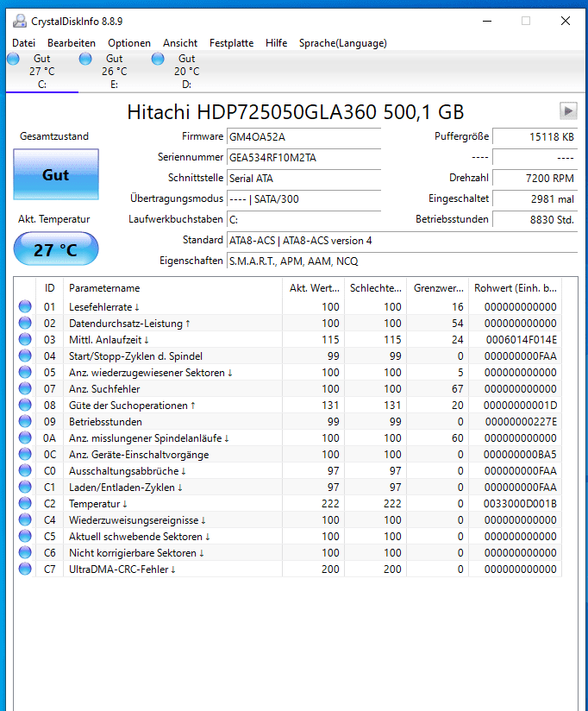Select raw value 0033000D001B

pos(520,504)
